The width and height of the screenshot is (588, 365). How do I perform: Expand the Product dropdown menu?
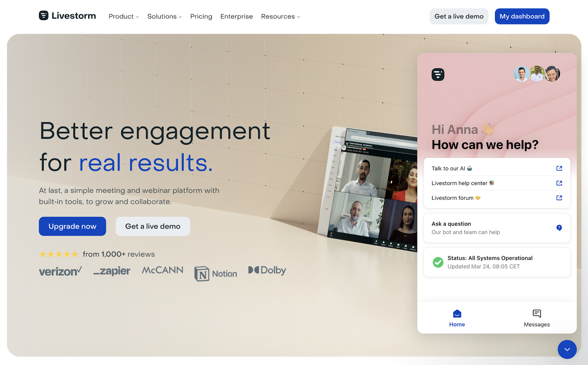(124, 17)
